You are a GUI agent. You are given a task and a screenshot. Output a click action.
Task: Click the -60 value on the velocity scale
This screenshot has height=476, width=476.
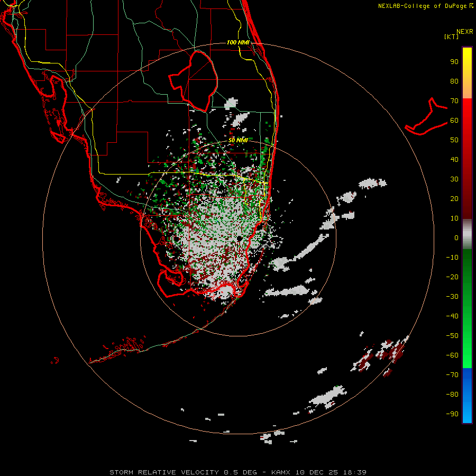452,355
